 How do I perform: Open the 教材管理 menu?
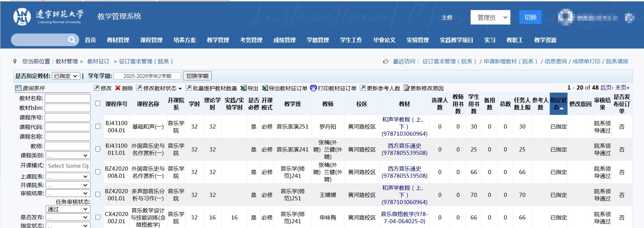[118, 40]
